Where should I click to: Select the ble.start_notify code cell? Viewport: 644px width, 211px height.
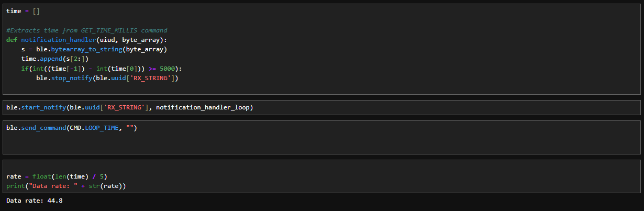[x=322, y=107]
